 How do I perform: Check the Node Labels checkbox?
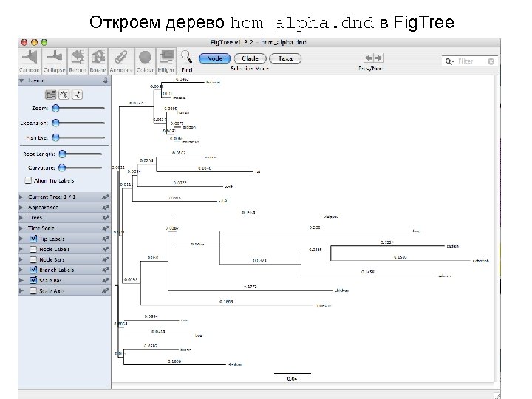pos(33,250)
